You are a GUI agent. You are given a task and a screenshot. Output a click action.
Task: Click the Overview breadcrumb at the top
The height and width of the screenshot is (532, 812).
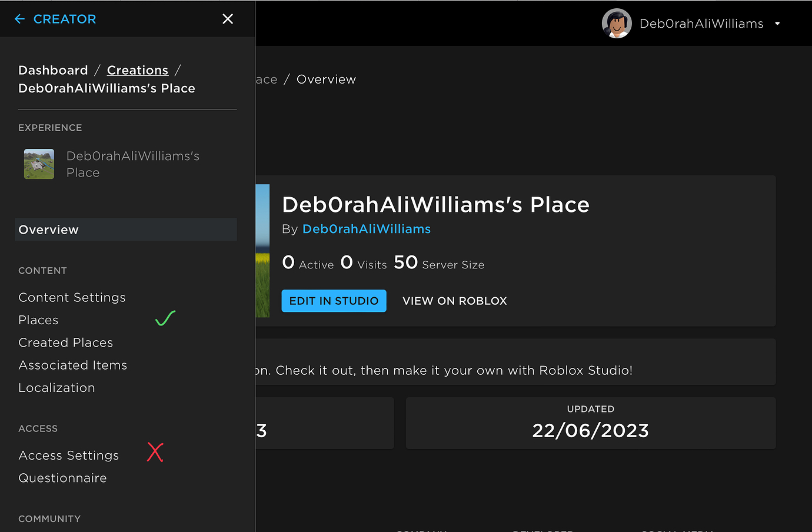coord(326,79)
